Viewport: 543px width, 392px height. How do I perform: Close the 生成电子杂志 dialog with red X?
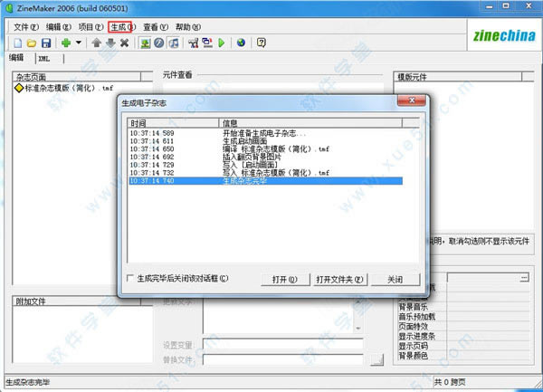(x=412, y=100)
